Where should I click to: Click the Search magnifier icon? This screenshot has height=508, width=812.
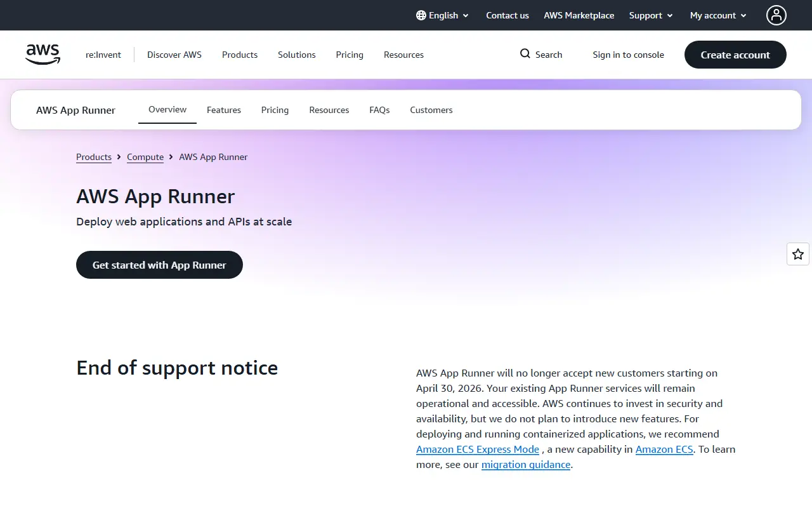coord(525,54)
